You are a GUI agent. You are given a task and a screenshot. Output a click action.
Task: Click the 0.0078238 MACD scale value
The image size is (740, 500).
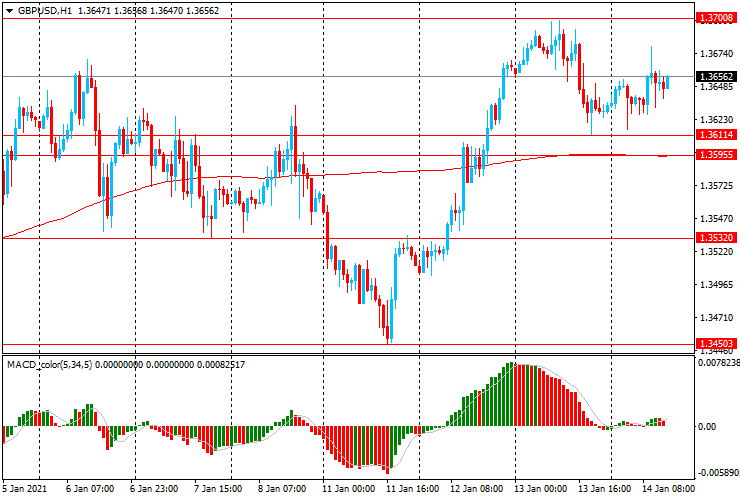pos(718,364)
